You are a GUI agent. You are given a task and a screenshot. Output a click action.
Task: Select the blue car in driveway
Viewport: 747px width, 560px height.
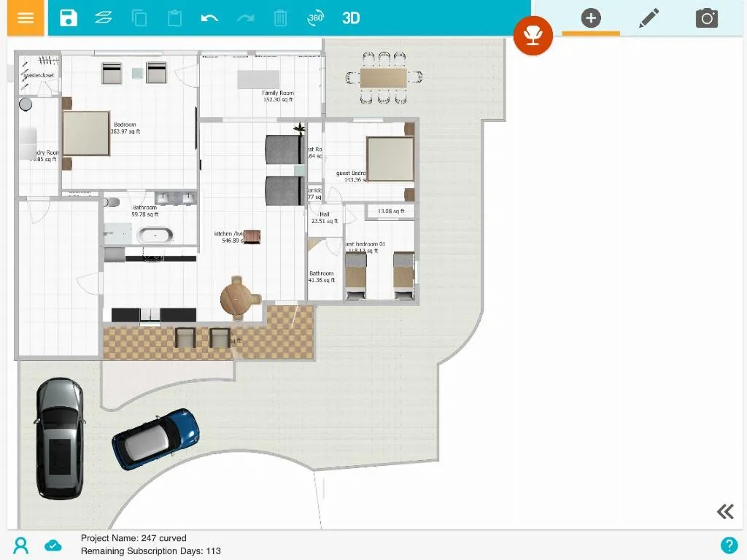point(155,439)
